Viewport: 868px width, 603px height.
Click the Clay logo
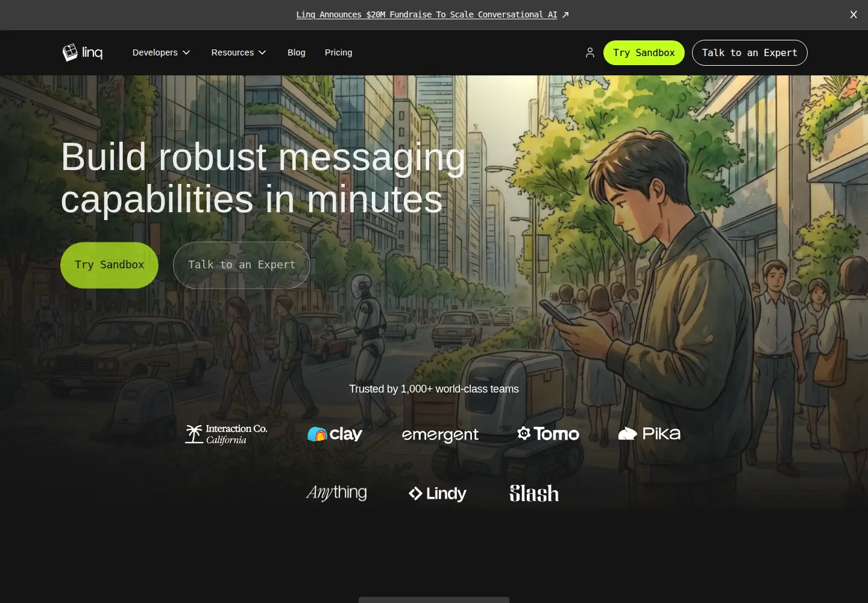[335, 434]
